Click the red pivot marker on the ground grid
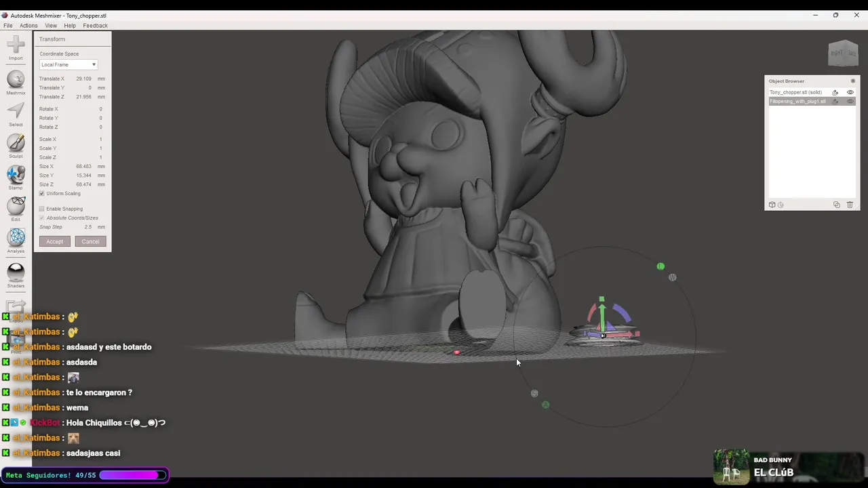Screen dimensions: 868x488 click(x=457, y=352)
